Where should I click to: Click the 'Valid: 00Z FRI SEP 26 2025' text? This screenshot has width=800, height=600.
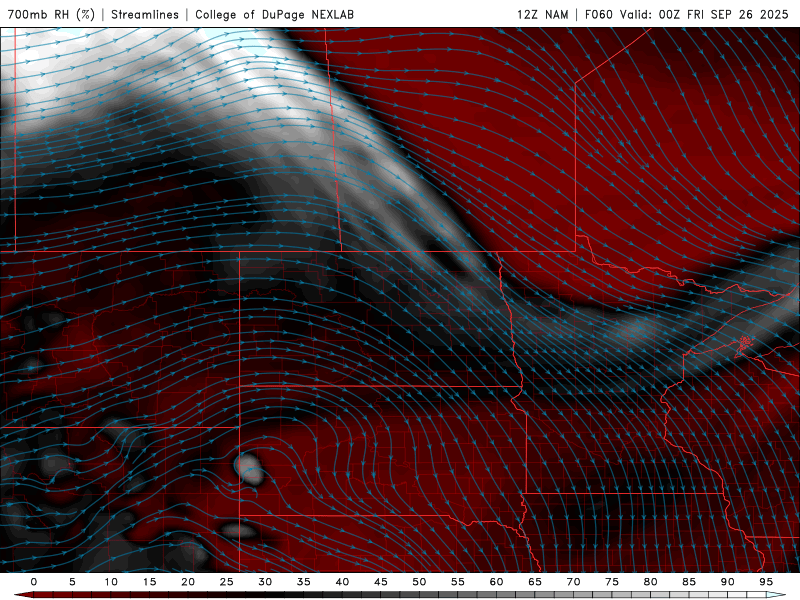(x=704, y=14)
